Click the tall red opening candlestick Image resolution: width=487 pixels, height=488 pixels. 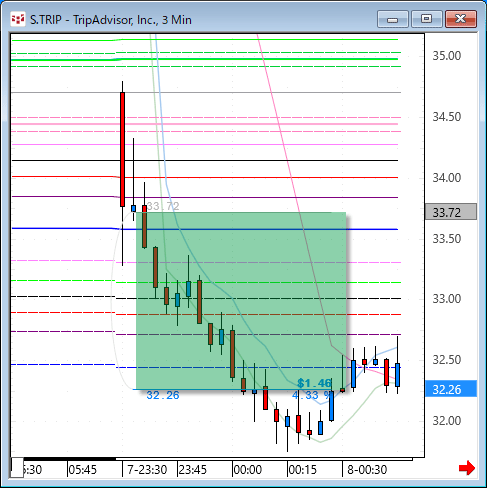point(123,149)
